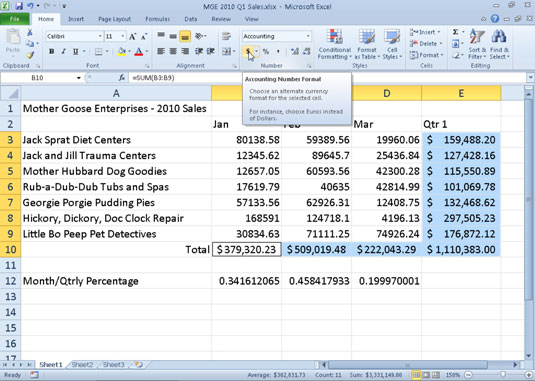Click the AutoSum sigma icon

[456, 32]
